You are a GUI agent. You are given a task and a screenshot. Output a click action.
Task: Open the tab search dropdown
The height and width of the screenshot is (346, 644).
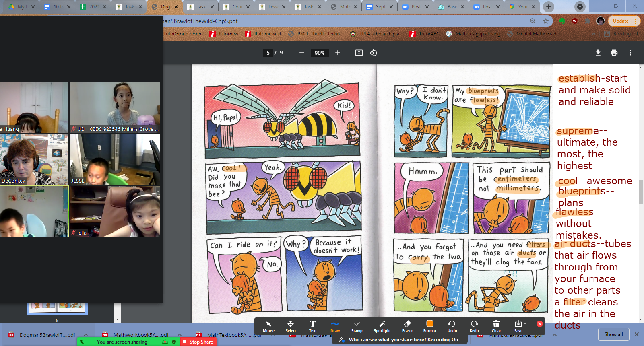tap(580, 7)
